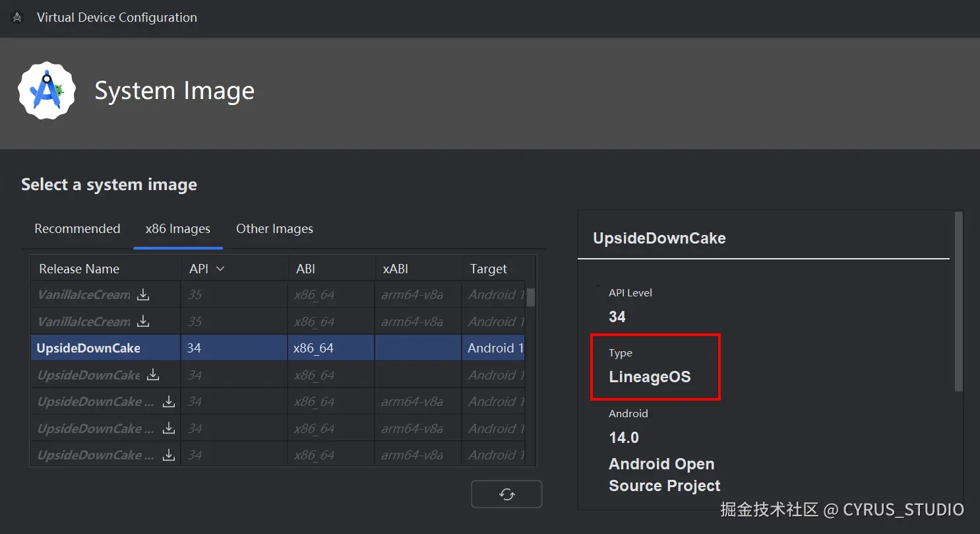The width and height of the screenshot is (980, 534).
Task: Sort by the Release Name column header
Action: click(x=79, y=269)
